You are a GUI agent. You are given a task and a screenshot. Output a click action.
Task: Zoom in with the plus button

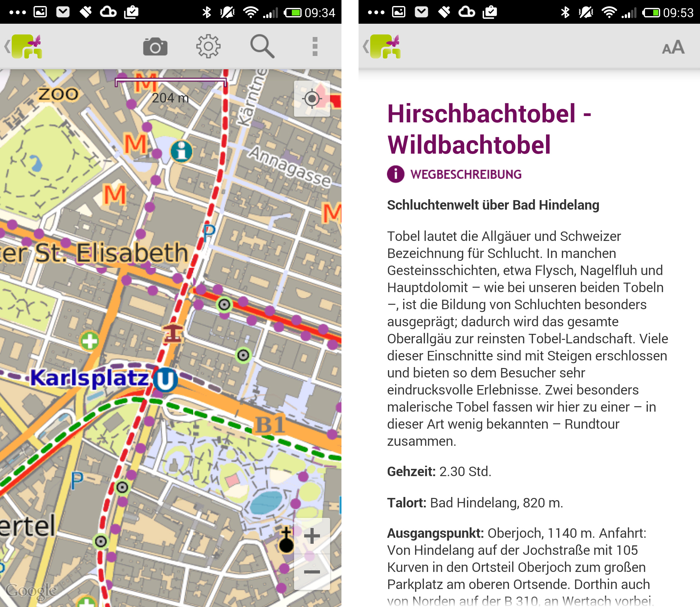[312, 536]
